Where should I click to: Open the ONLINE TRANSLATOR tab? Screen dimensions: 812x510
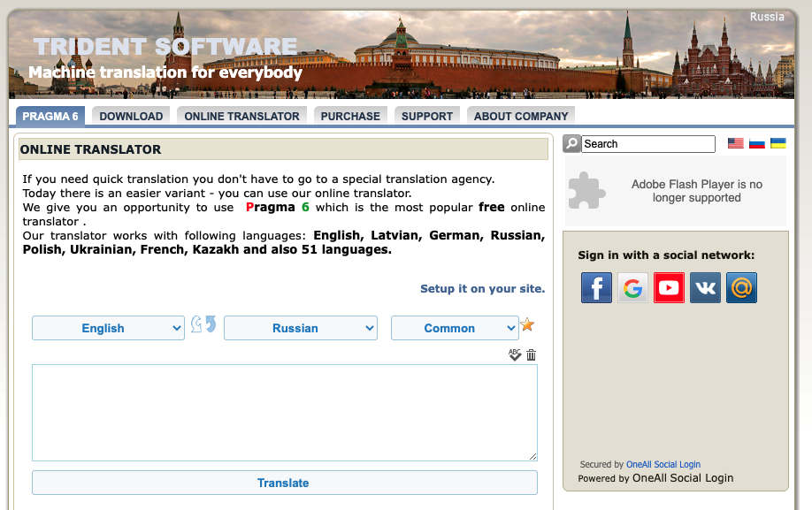point(241,117)
